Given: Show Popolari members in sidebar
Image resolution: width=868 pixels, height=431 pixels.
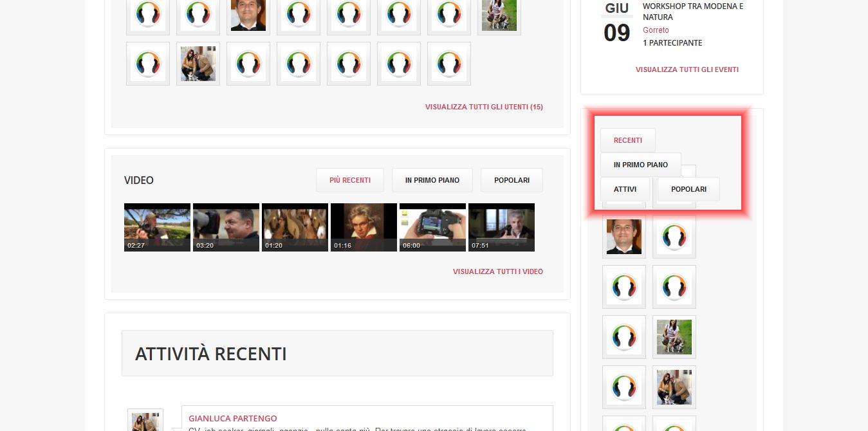Looking at the screenshot, I should (x=688, y=189).
